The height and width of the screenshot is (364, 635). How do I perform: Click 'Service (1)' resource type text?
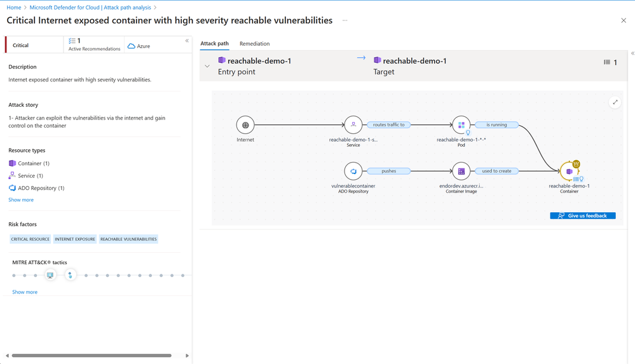point(31,176)
